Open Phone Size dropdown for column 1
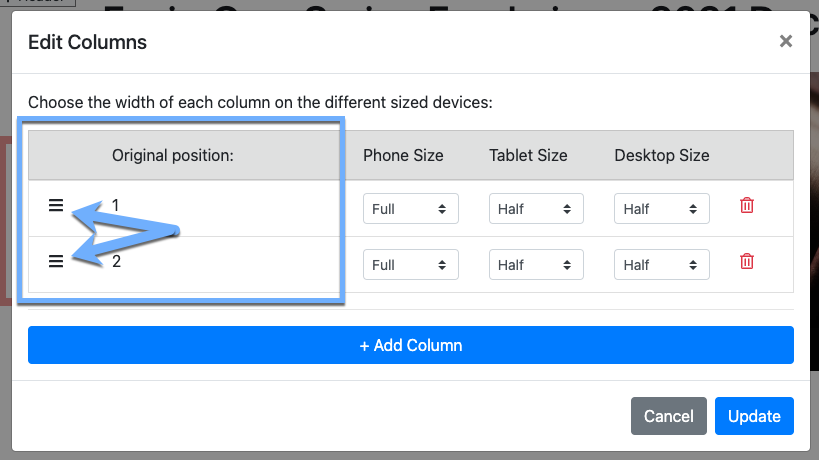Image resolution: width=819 pixels, height=460 pixels. (x=410, y=209)
